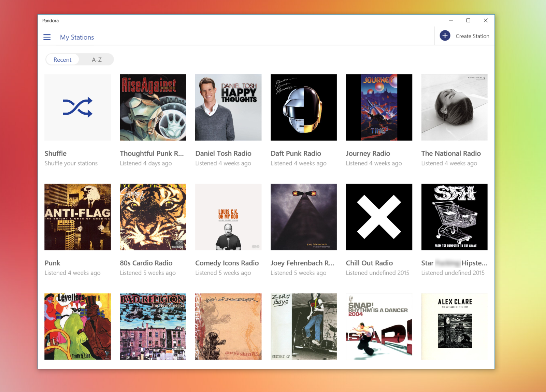Viewport: 546px width, 392px height.
Task: Play the Bad Religion station
Action: click(153, 326)
